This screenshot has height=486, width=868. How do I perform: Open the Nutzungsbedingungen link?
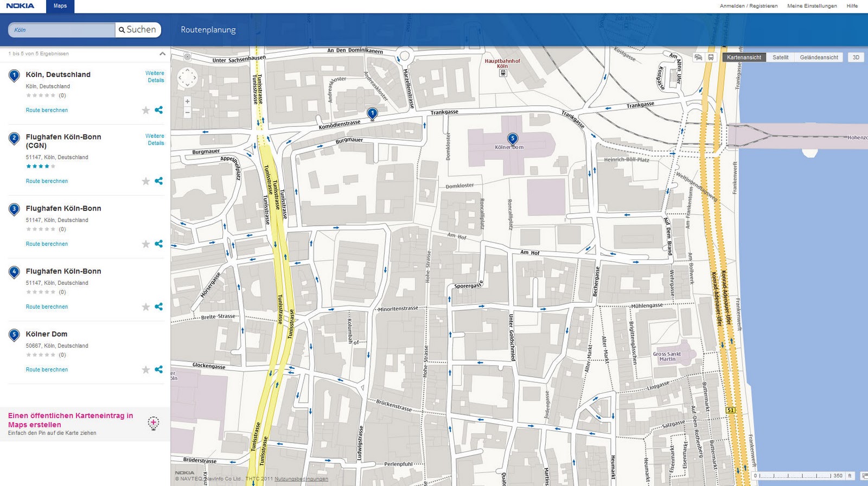tap(301, 479)
